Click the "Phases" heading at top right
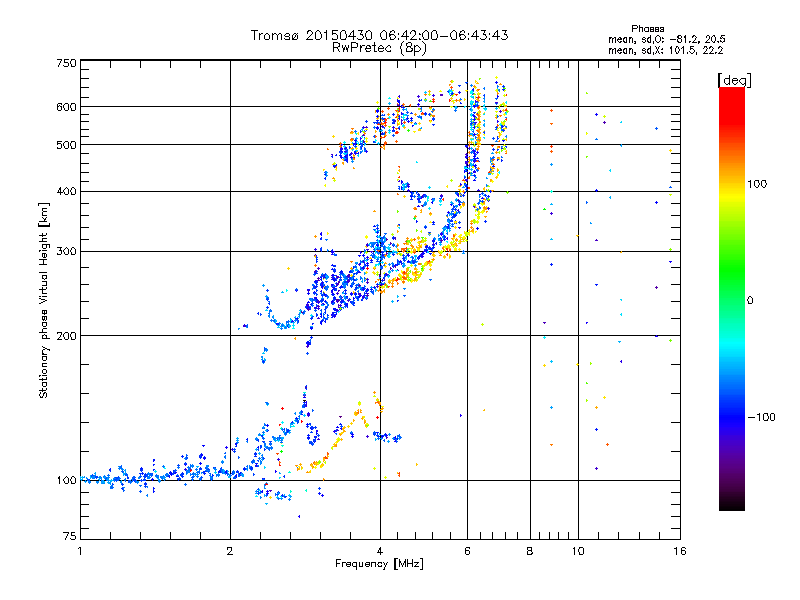The height and width of the screenshot is (600, 800). point(647,29)
